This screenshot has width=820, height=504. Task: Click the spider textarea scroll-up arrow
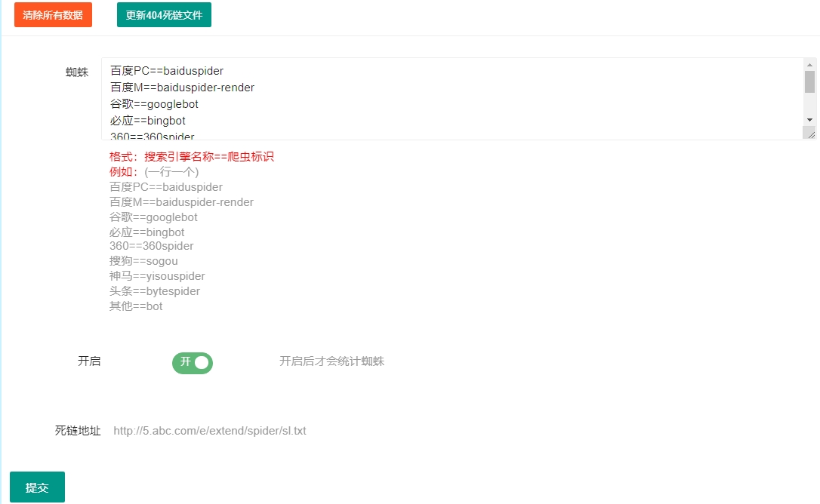point(809,64)
